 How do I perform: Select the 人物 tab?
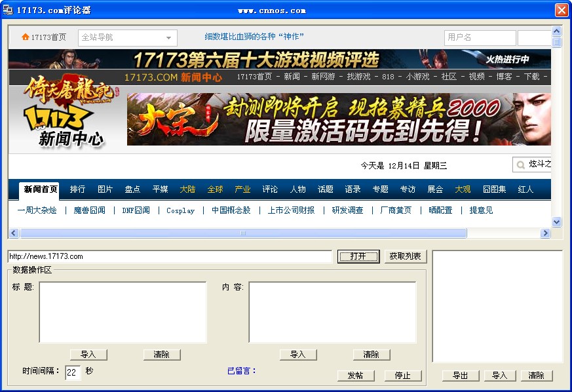coord(297,189)
